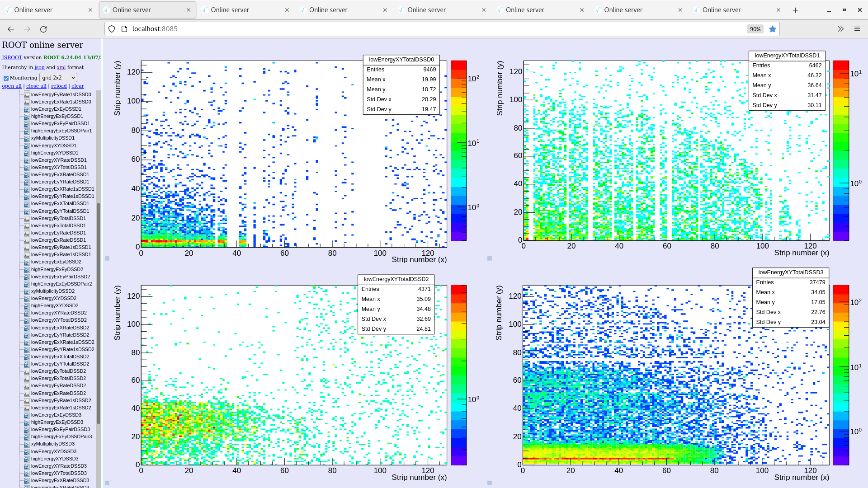The width and height of the screenshot is (868, 488).
Task: Open the Firefox hamburger application menu
Action: tap(857, 29)
